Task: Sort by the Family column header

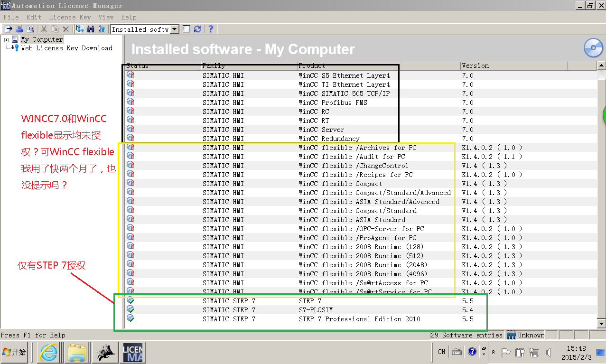Action: click(248, 65)
